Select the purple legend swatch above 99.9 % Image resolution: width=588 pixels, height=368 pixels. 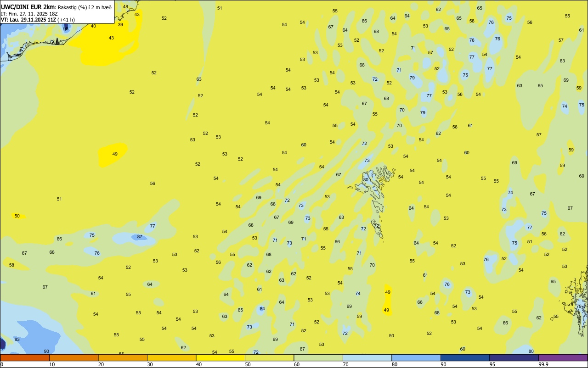(563, 357)
